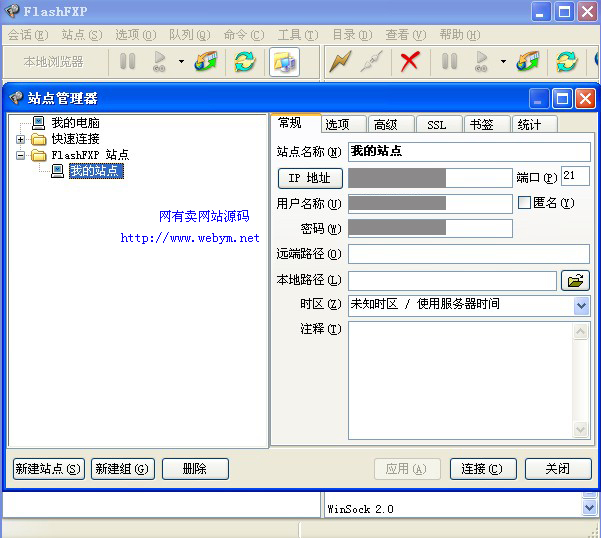This screenshot has width=601, height=538.
Task: Open the right pane Go dropdown arrow
Action: pyautogui.click(x=503, y=61)
